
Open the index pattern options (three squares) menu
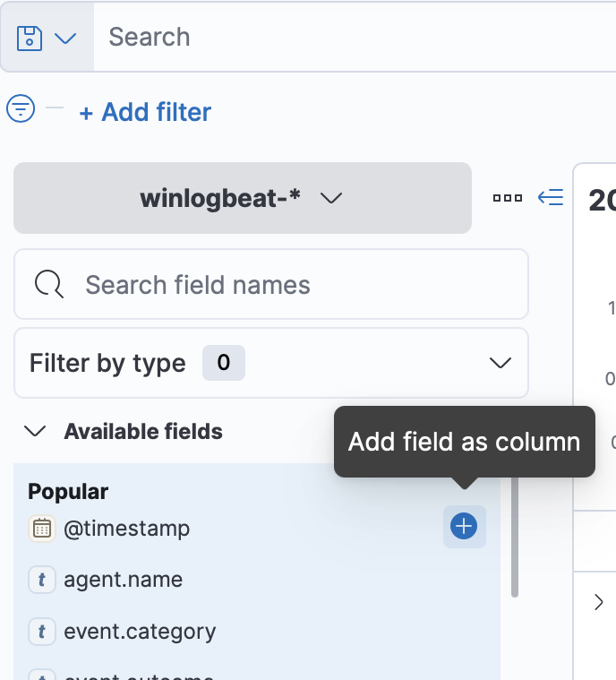coord(508,198)
